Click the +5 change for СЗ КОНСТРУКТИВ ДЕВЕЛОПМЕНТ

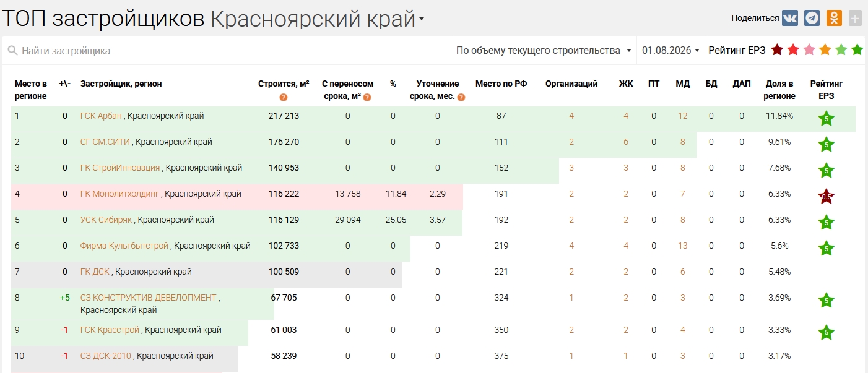tap(64, 298)
